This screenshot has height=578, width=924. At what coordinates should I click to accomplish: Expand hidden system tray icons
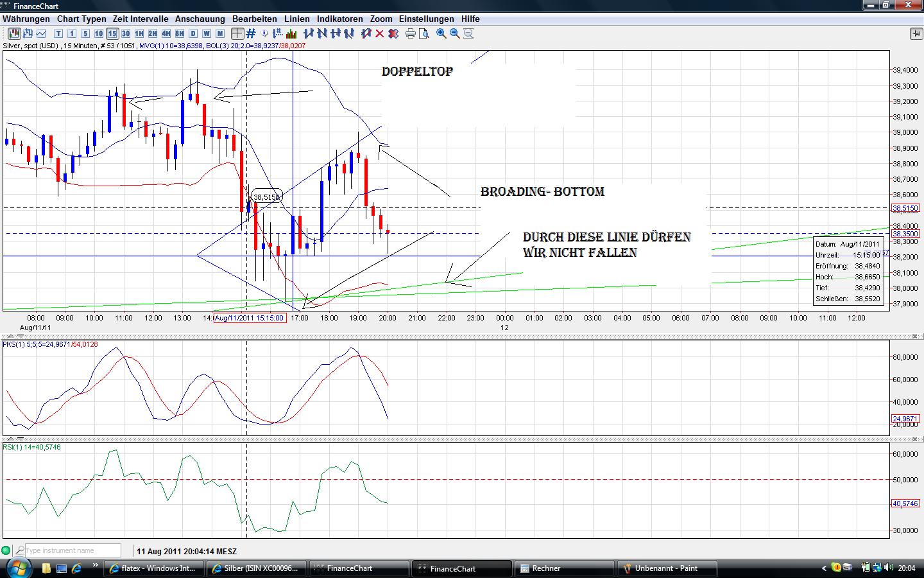click(x=824, y=568)
